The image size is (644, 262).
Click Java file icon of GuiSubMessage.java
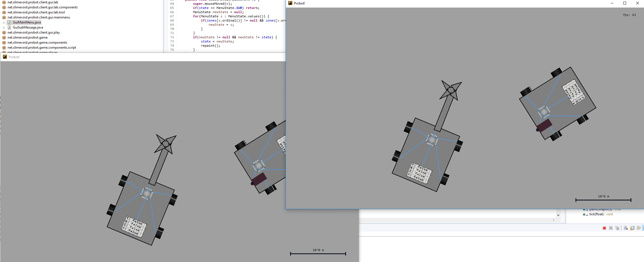9,27
